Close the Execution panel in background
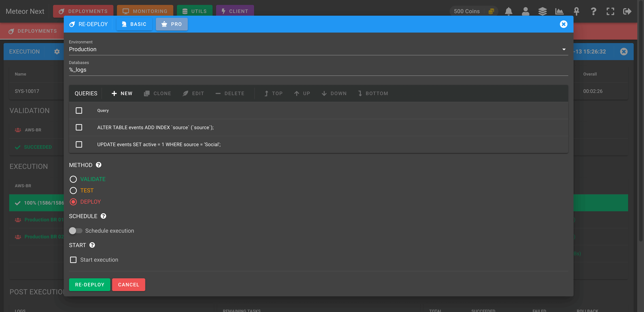Viewport: 644px width, 312px height. pyautogui.click(x=624, y=51)
